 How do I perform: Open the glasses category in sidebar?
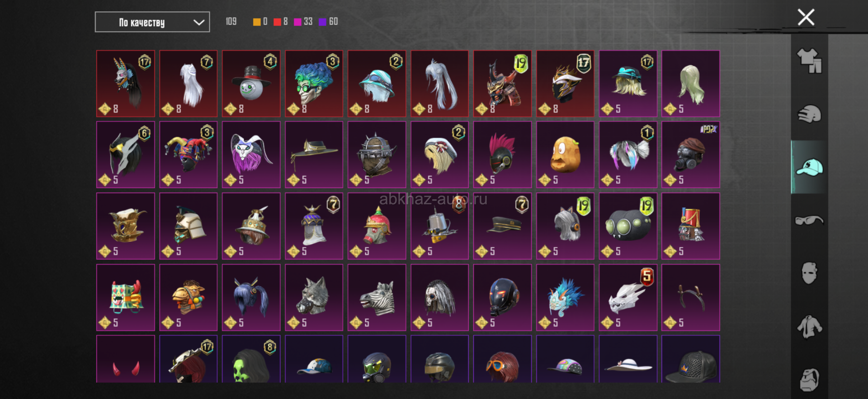(x=809, y=221)
